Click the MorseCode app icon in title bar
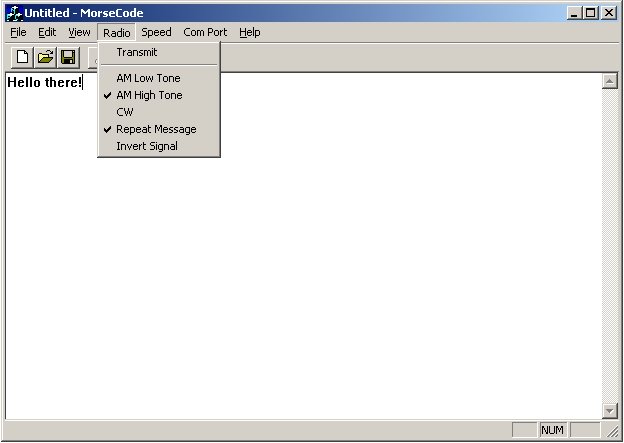Viewport: 624px width, 443px height. point(14,13)
